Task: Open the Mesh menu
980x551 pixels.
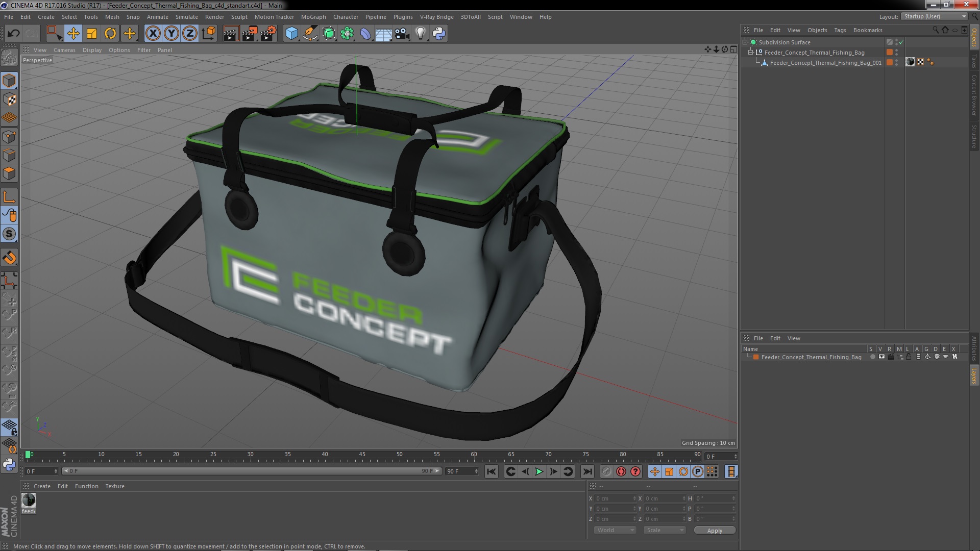Action: 112,17
